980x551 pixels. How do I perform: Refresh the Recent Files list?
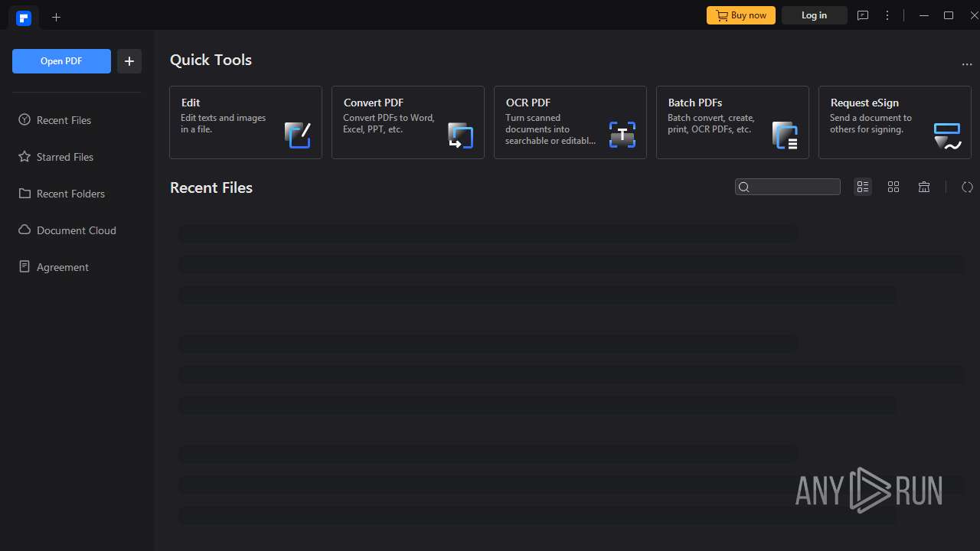pos(967,187)
